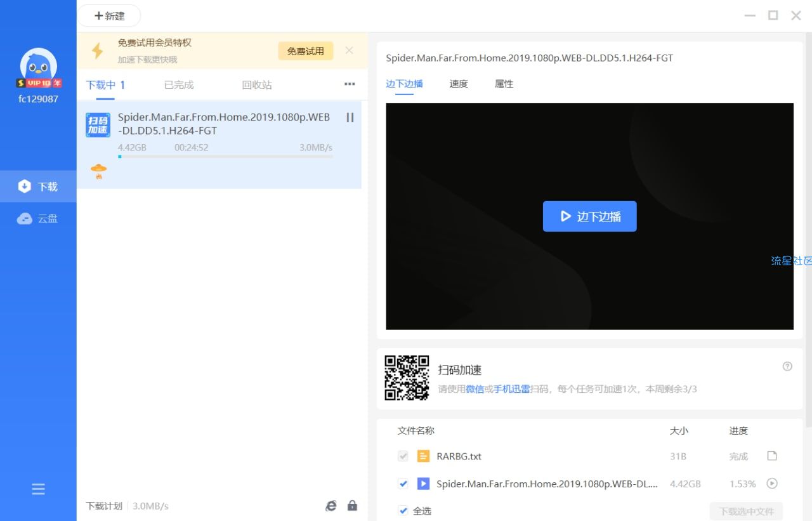Viewport: 812px width, 521px height.
Task: Click the 31B file size cell
Action: 678,456
